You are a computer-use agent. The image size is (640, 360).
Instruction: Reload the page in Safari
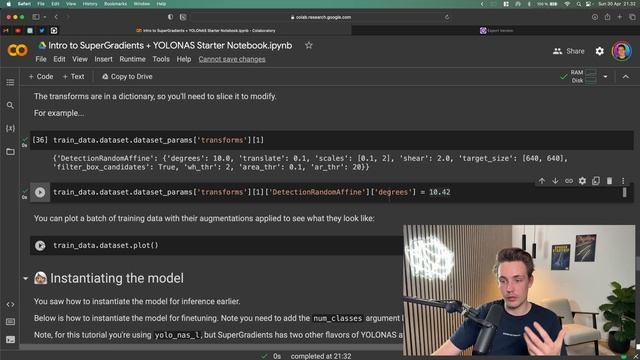[447, 17]
